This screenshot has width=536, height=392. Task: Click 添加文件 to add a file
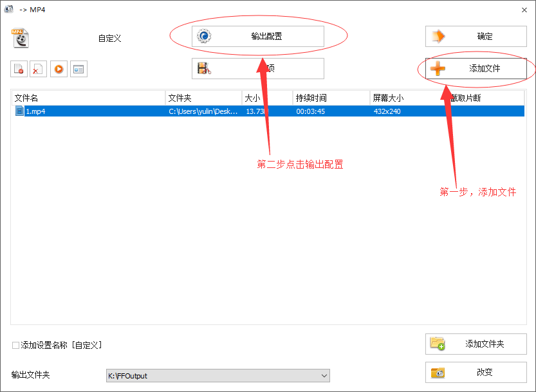coord(476,68)
